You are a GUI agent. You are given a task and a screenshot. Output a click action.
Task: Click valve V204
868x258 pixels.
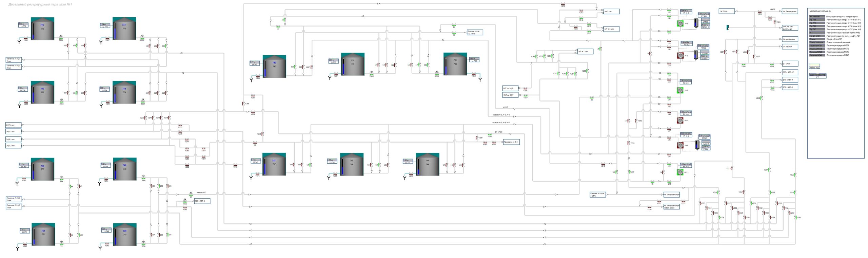pos(726,52)
